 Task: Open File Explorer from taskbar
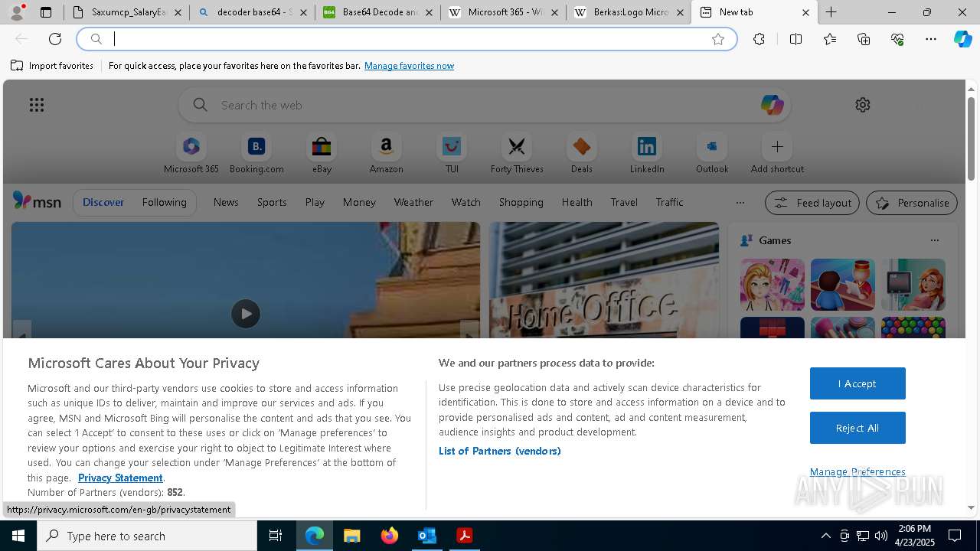(351, 536)
